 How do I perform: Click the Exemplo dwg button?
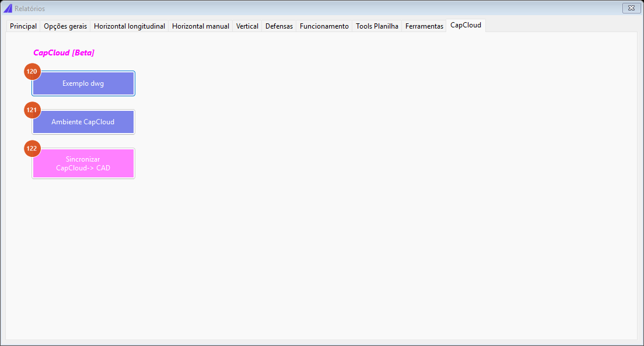83,83
